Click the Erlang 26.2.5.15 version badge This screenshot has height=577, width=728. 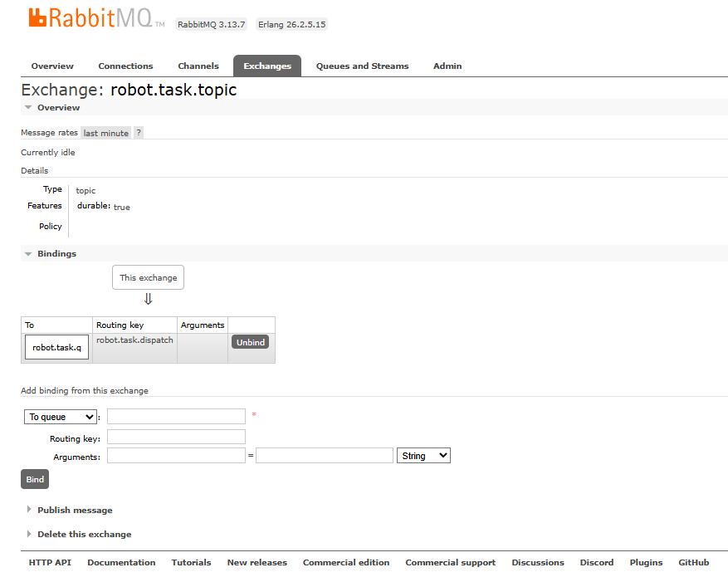[x=292, y=25]
